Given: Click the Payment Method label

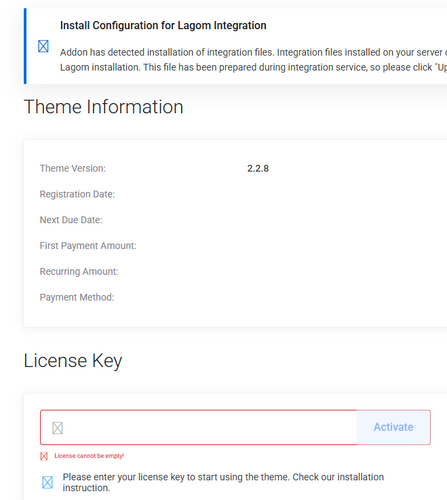Looking at the screenshot, I should click(x=77, y=297).
